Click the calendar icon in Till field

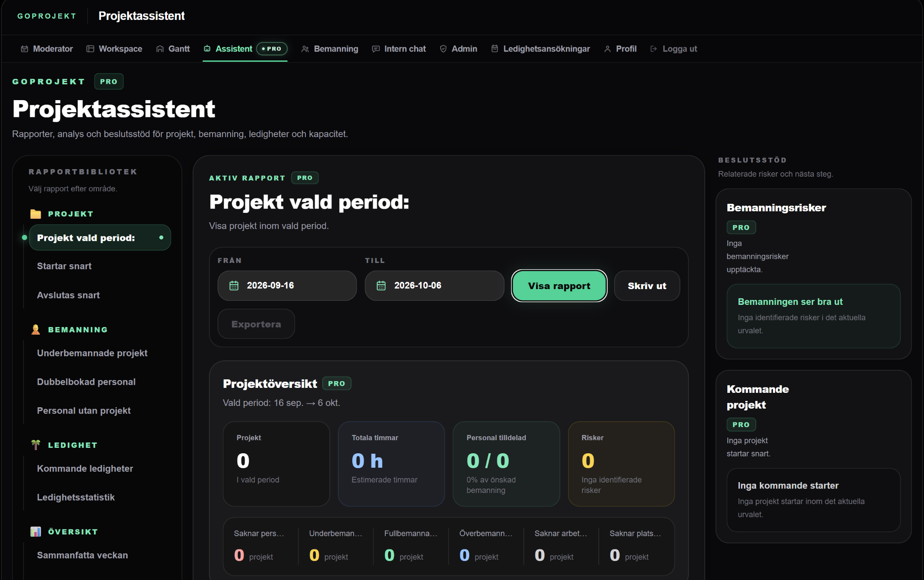click(x=381, y=285)
